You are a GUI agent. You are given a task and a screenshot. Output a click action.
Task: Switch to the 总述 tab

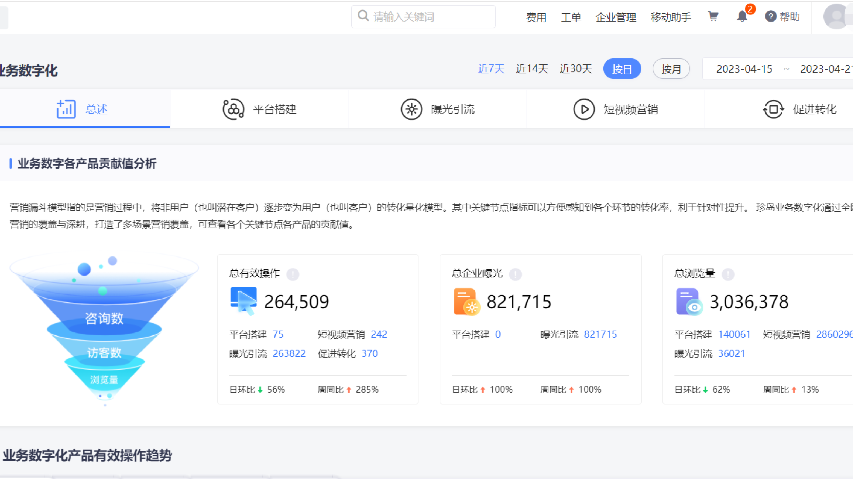(x=85, y=109)
